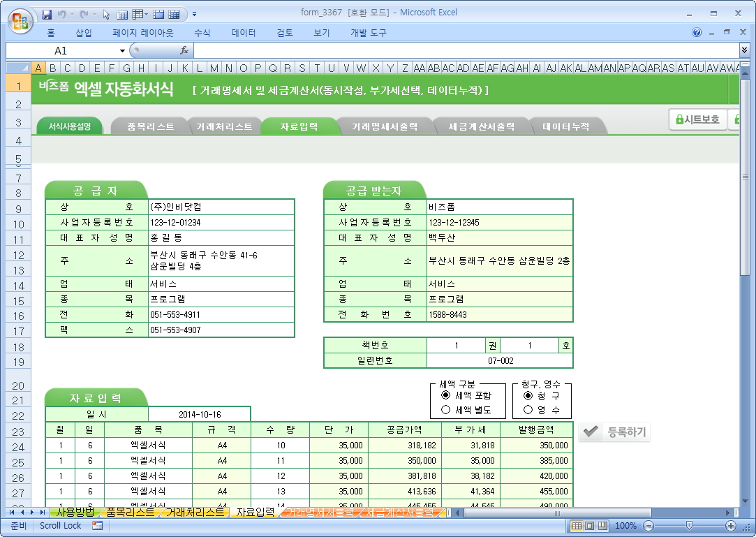Go to the 세금계산서출력 navigation button
The height and width of the screenshot is (537, 756).
click(x=481, y=126)
